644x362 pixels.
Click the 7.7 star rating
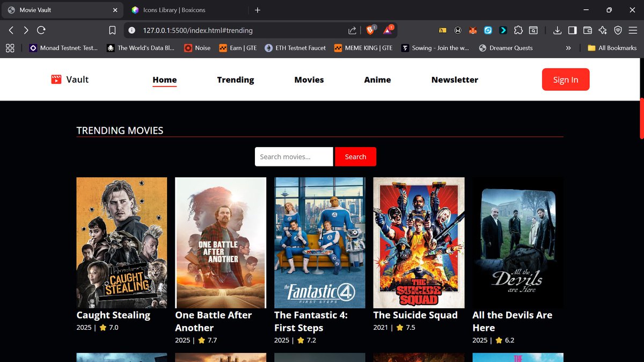pos(207,340)
